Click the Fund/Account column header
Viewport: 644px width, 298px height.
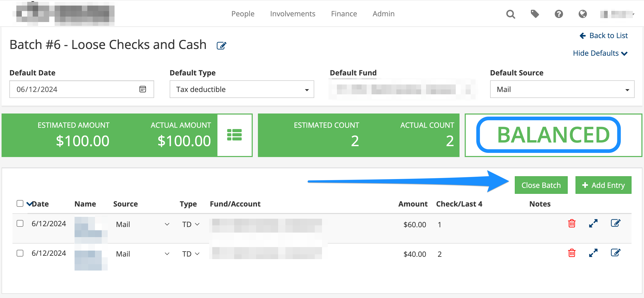coord(235,204)
